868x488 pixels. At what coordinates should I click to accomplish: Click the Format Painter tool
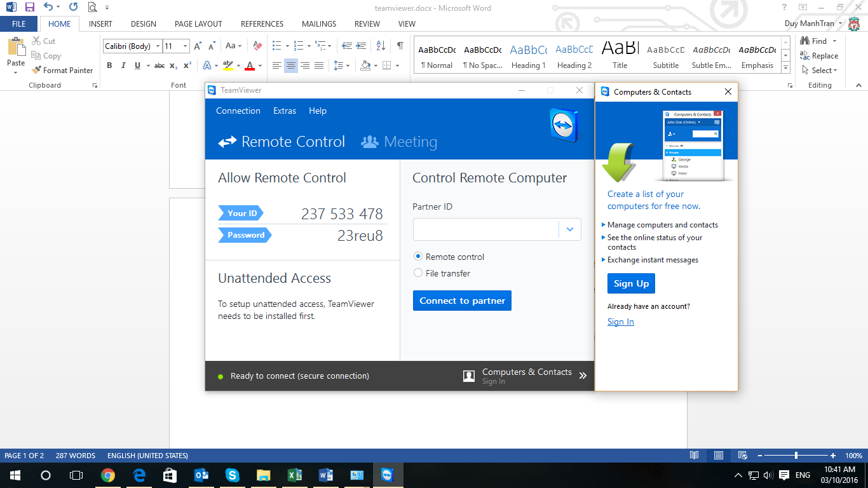tap(62, 71)
